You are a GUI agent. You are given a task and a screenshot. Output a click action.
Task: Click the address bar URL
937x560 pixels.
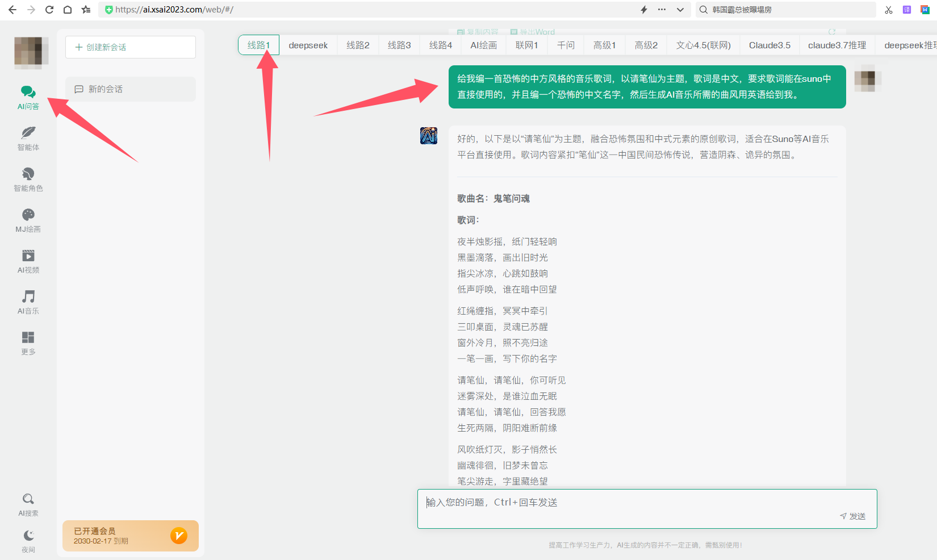pos(174,10)
